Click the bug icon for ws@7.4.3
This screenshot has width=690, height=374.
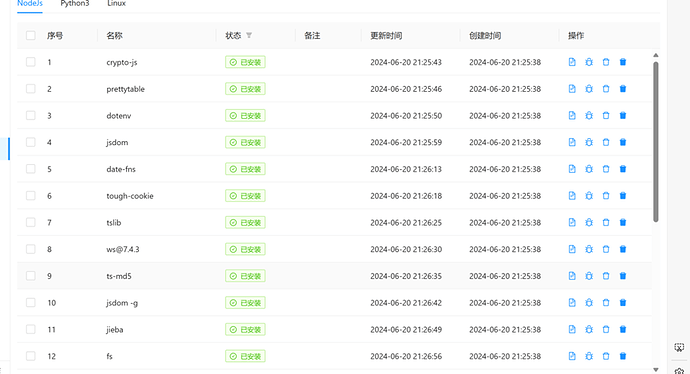(x=589, y=249)
